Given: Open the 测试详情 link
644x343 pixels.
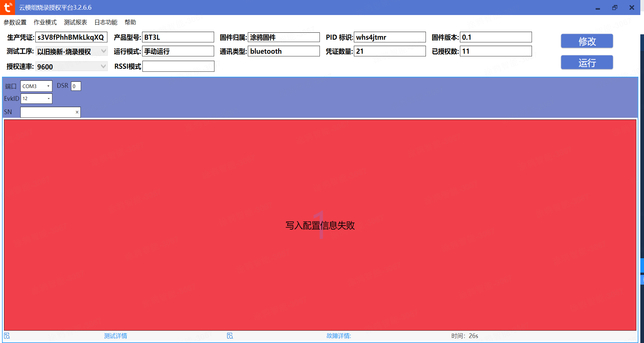Looking at the screenshot, I should (x=115, y=336).
